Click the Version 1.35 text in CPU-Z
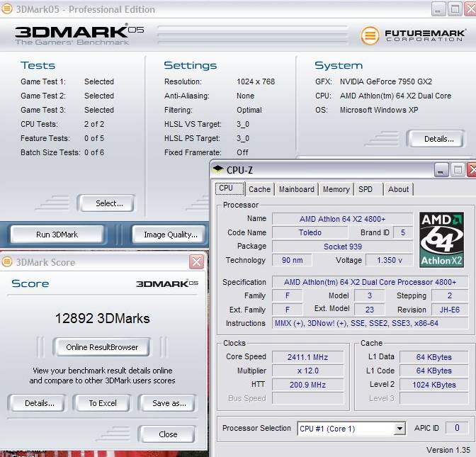The height and width of the screenshot is (457, 476). pos(448,450)
